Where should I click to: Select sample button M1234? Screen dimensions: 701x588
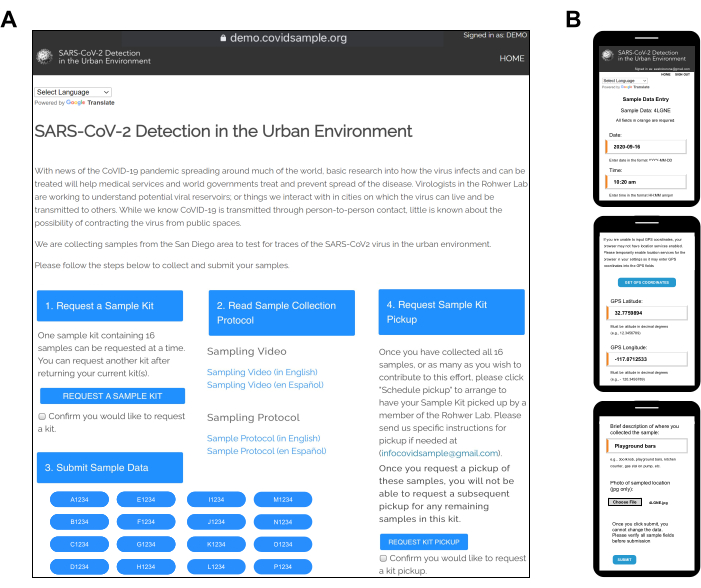click(283, 499)
